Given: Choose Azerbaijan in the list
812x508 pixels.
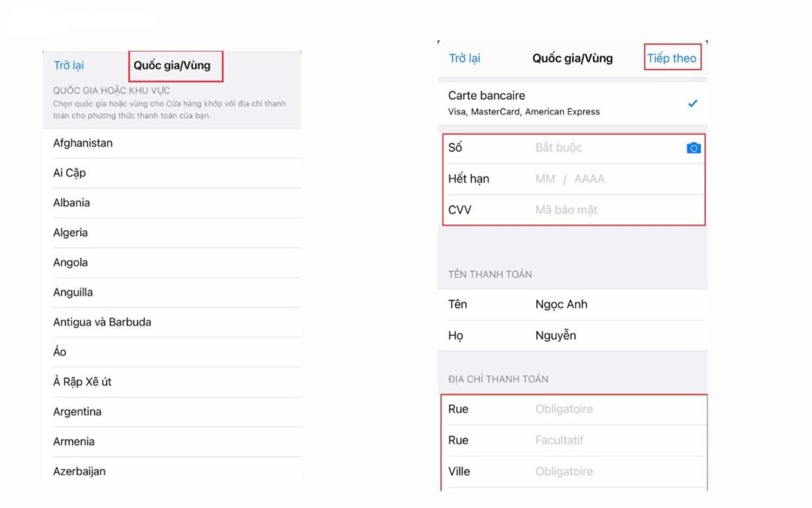Looking at the screenshot, I should pyautogui.click(x=79, y=471).
